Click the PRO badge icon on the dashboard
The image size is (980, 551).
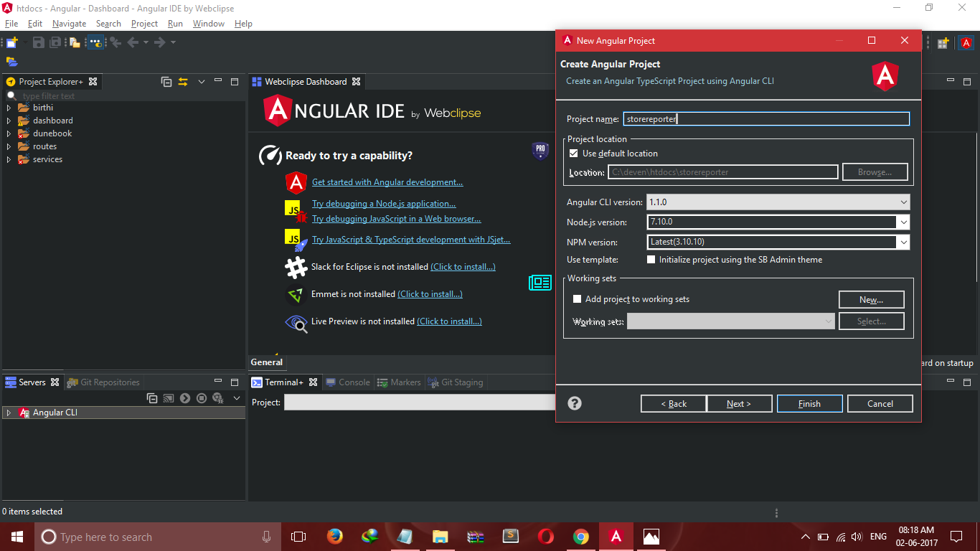coord(540,150)
